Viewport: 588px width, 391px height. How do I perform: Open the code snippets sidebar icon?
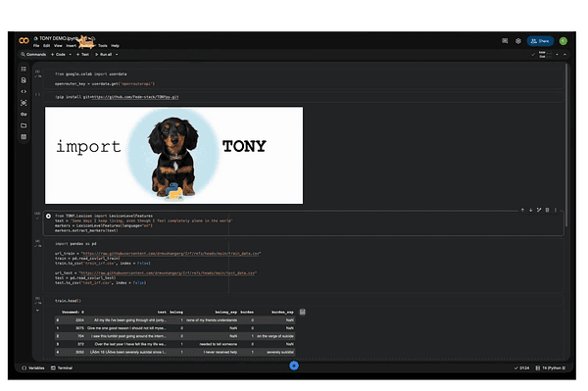[x=24, y=91]
